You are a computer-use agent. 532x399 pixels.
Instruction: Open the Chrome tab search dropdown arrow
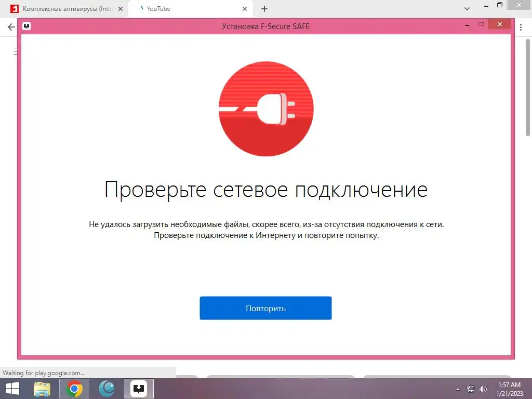coord(467,9)
